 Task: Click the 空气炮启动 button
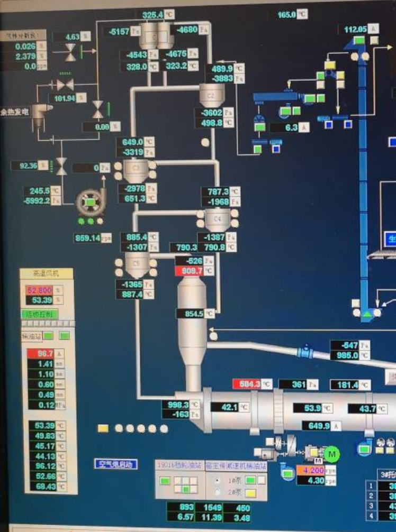116,464
